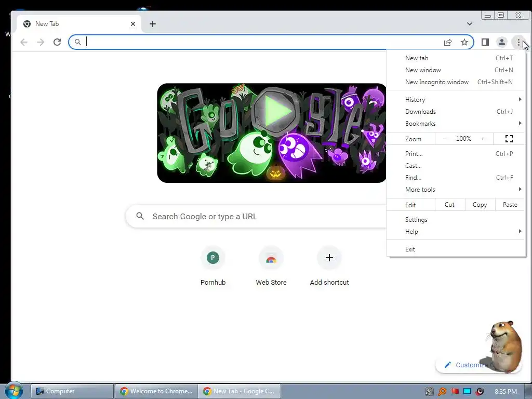This screenshot has width=532, height=399.
Task: Select the New Tab browser tab
Action: tap(79, 24)
